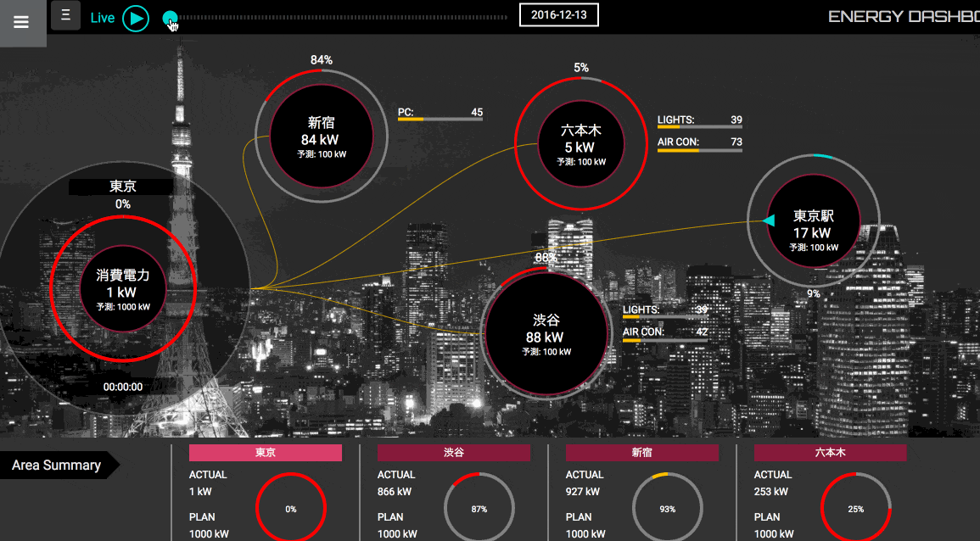The width and height of the screenshot is (980, 541).
Task: Click the 東京 label above 0%
Action: [122, 187]
